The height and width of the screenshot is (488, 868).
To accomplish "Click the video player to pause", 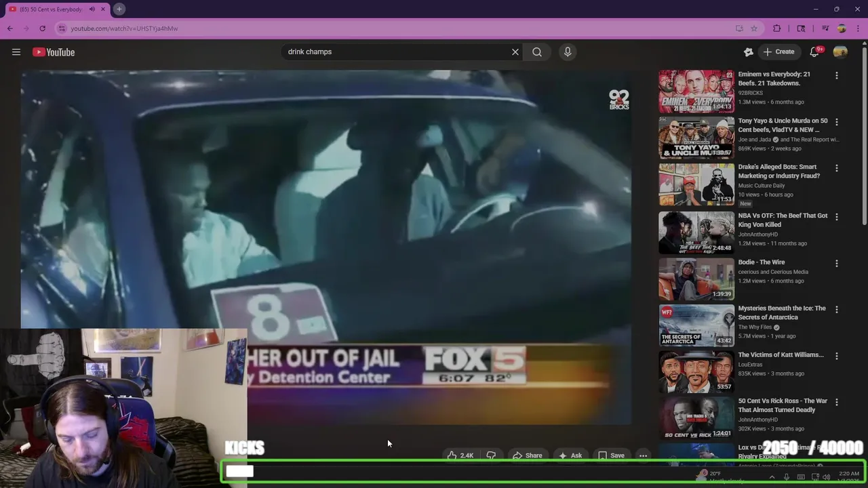I will click(325, 247).
